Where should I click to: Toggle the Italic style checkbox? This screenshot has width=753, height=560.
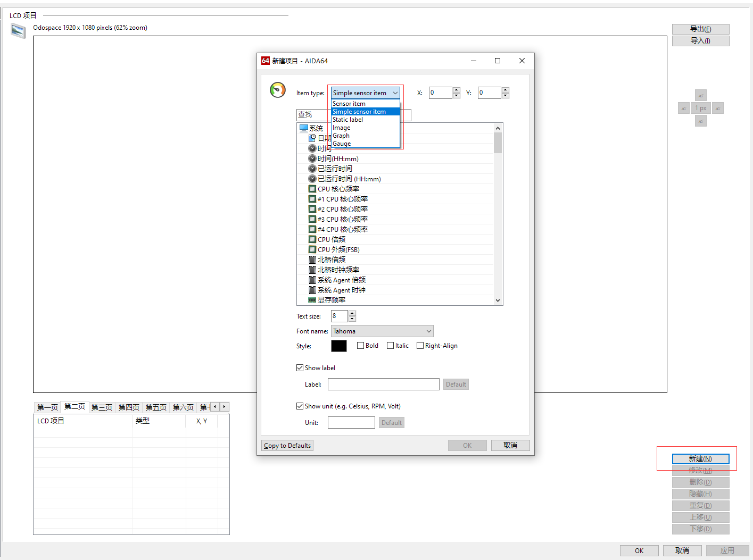click(390, 346)
